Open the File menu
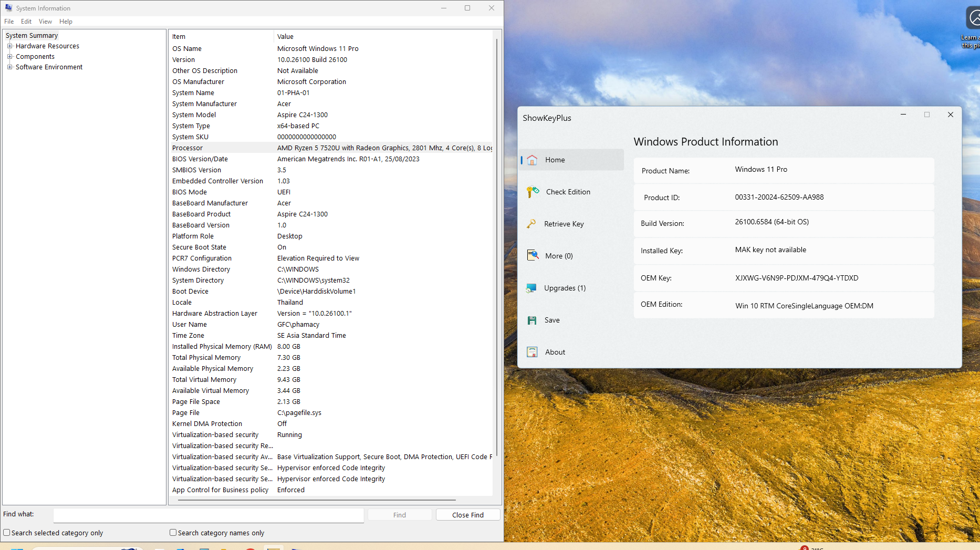This screenshot has width=980, height=550. click(x=9, y=22)
